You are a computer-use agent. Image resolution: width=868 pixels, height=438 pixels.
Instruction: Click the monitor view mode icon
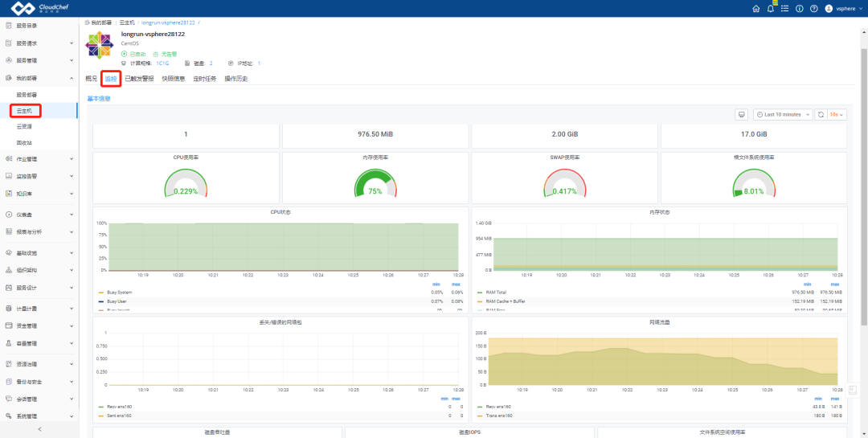click(742, 115)
